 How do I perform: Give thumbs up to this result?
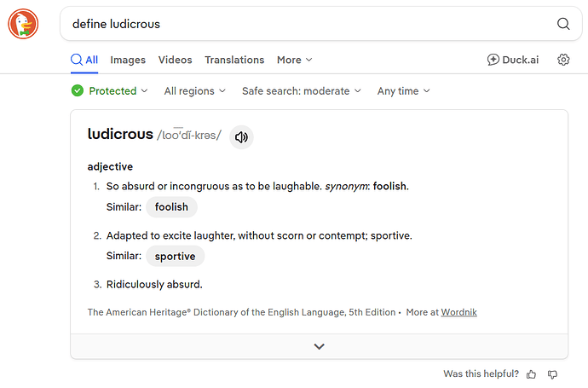(531, 374)
